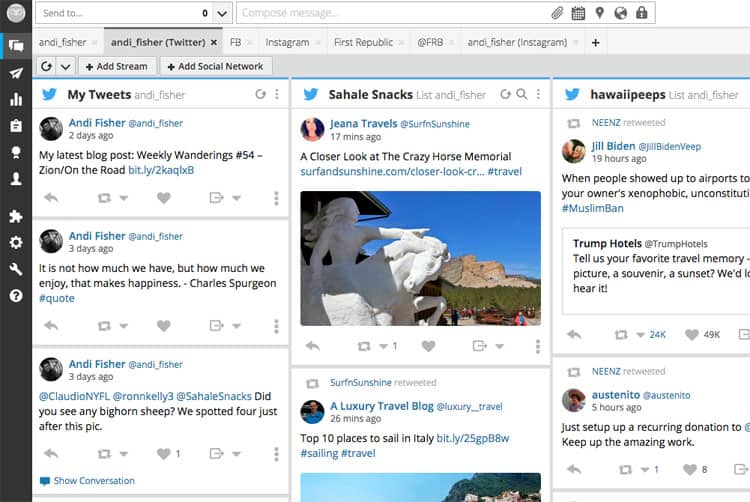Switch to the Instagram tab

[287, 43]
